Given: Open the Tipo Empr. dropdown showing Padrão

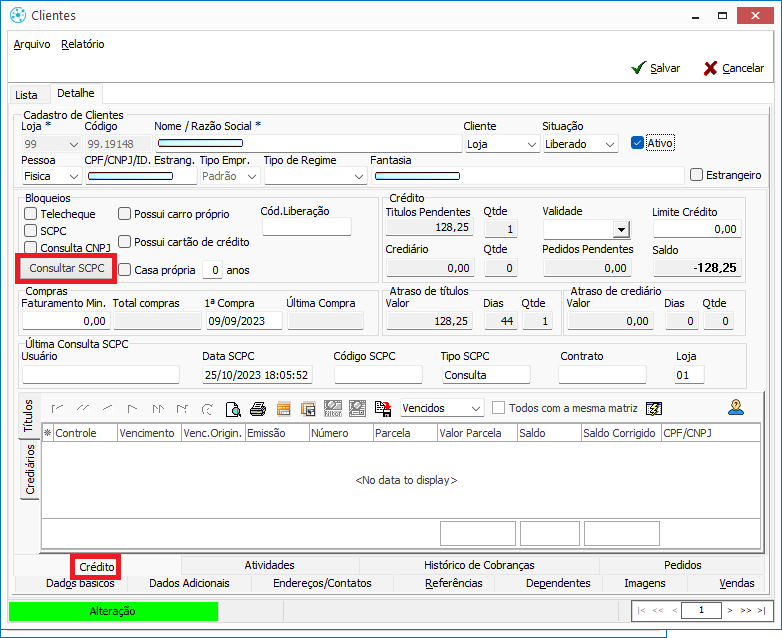Looking at the screenshot, I should pos(252,176).
